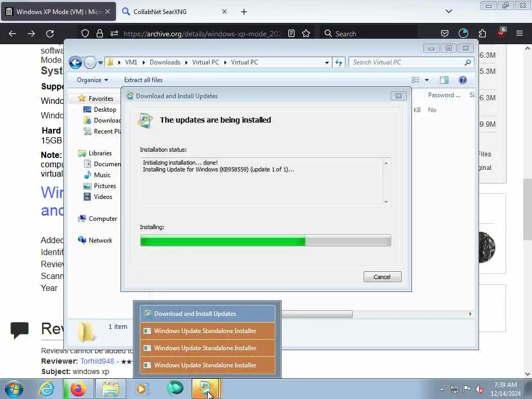Select last Windows Update Standalone Installer entry
532x399 pixels.
tap(207, 365)
